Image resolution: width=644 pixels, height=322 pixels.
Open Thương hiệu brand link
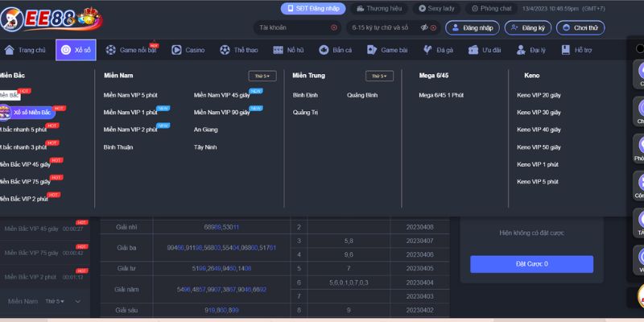point(379,9)
